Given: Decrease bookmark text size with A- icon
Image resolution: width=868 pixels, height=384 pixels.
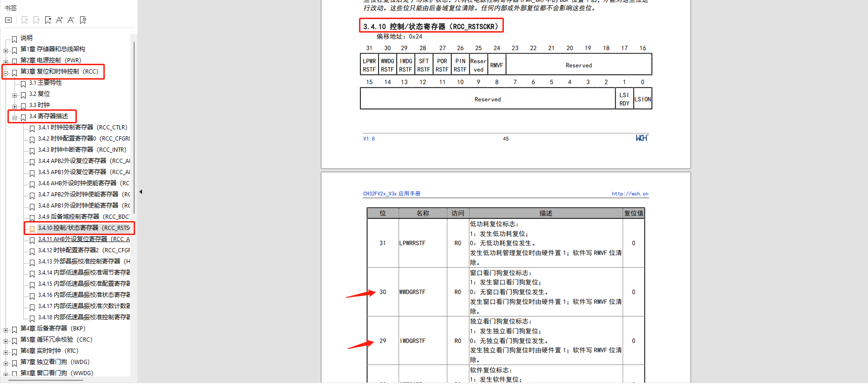Looking at the screenshot, I should pyautogui.click(x=71, y=20).
